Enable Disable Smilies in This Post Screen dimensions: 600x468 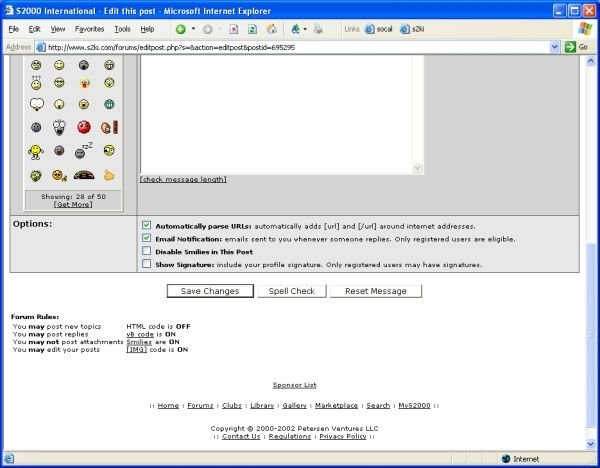146,252
